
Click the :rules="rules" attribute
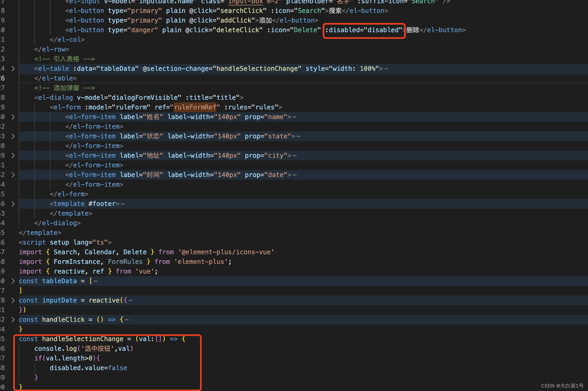[x=251, y=107]
